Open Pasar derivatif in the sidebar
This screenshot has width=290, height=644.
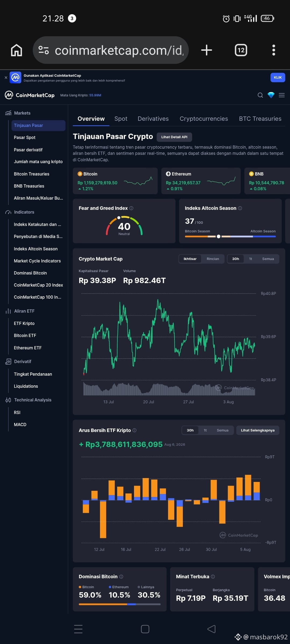click(x=28, y=150)
